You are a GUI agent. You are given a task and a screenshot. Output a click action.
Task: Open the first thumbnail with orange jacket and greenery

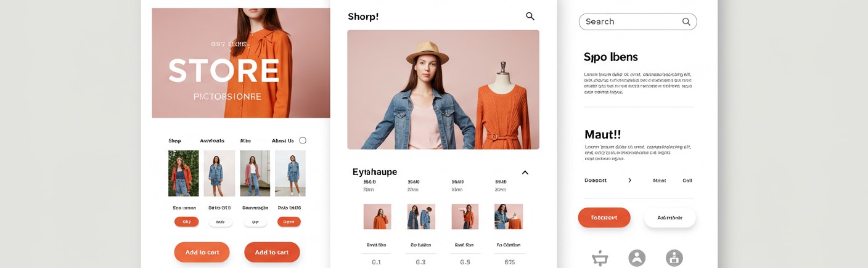(184, 173)
